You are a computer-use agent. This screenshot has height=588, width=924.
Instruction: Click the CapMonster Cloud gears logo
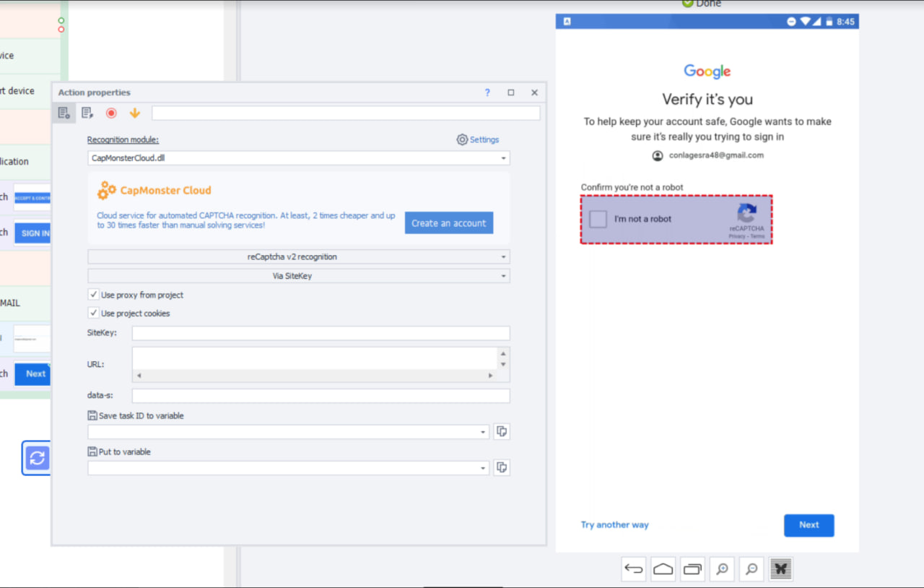point(107,190)
